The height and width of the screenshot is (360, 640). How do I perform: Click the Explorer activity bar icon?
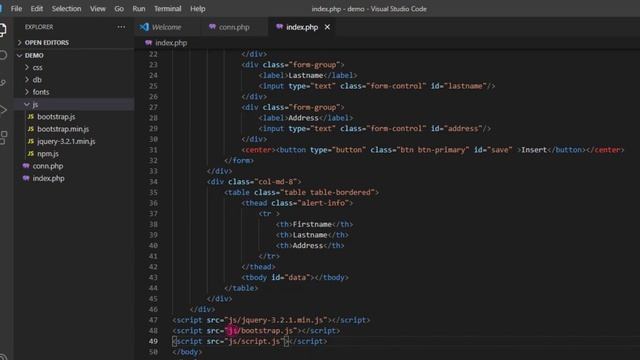click(3, 30)
